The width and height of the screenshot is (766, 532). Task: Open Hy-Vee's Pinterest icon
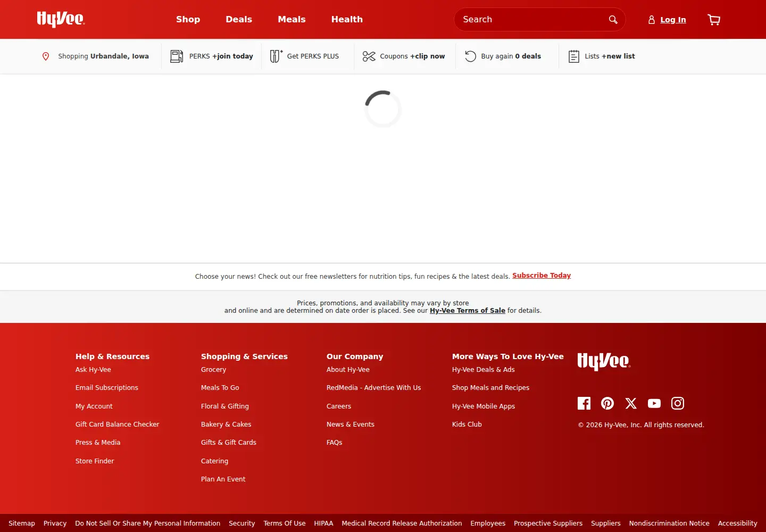[607, 403]
